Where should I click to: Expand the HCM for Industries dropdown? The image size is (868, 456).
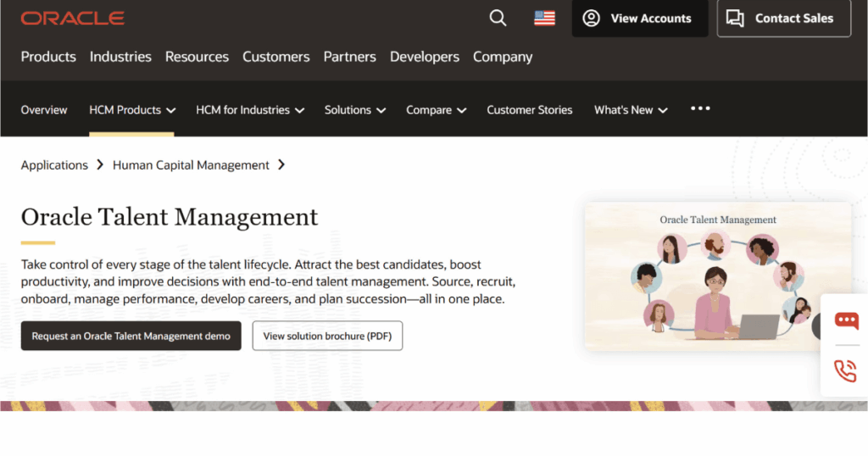point(250,110)
